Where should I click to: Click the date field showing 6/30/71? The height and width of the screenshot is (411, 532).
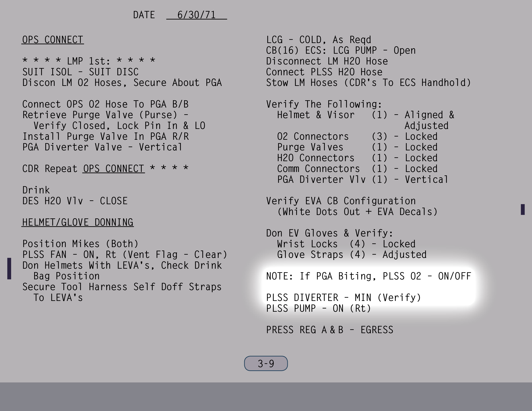click(x=196, y=15)
